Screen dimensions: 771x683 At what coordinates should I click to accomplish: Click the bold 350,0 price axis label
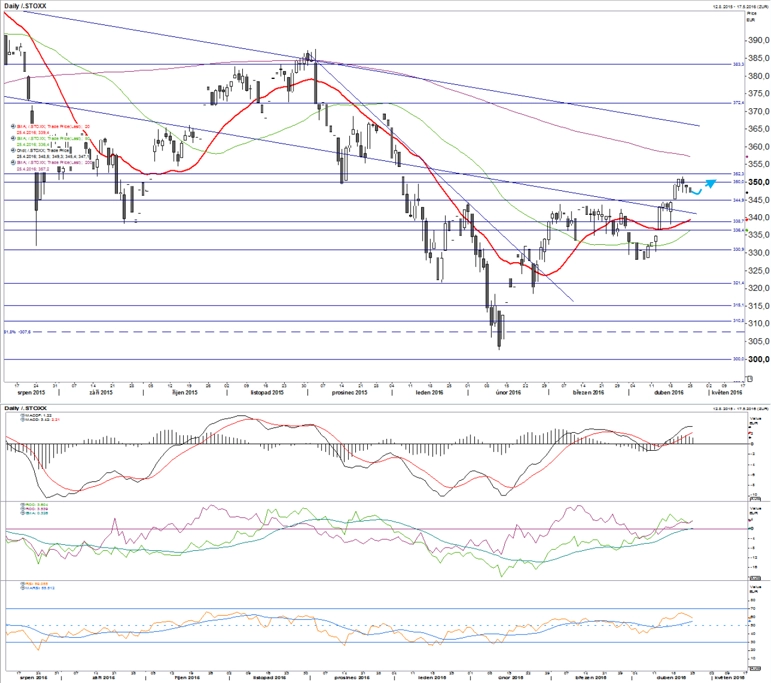(758, 182)
